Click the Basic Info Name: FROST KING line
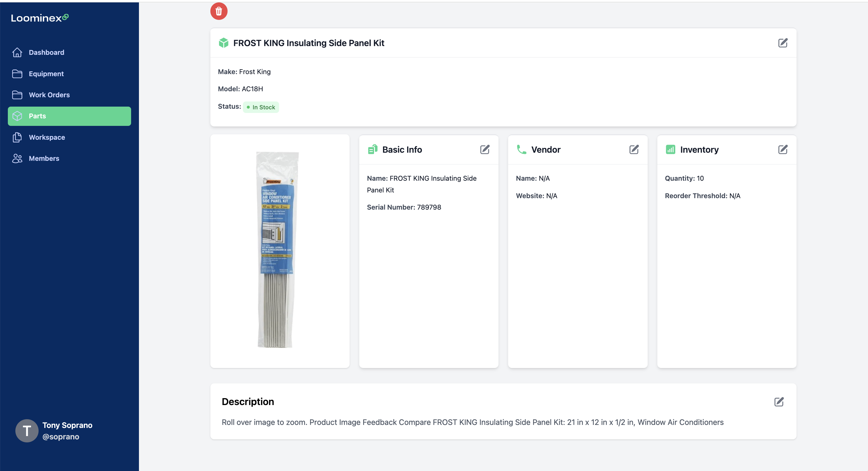868x471 pixels. [x=422, y=184]
